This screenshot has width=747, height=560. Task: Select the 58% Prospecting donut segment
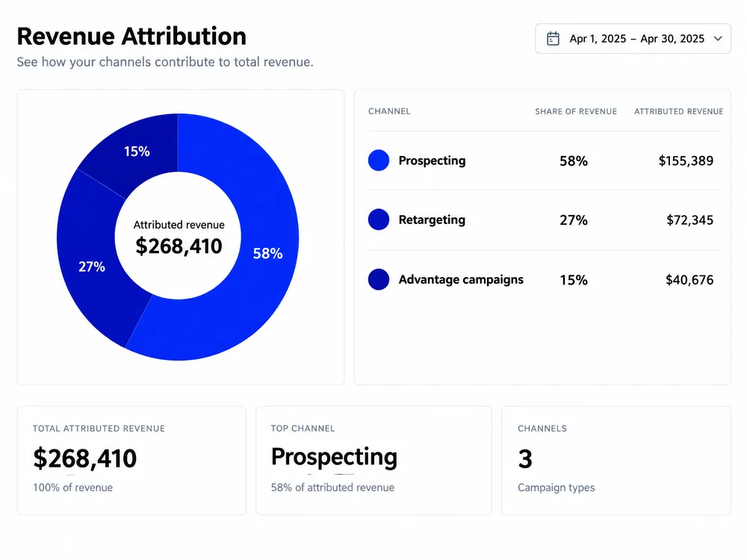[x=267, y=253]
